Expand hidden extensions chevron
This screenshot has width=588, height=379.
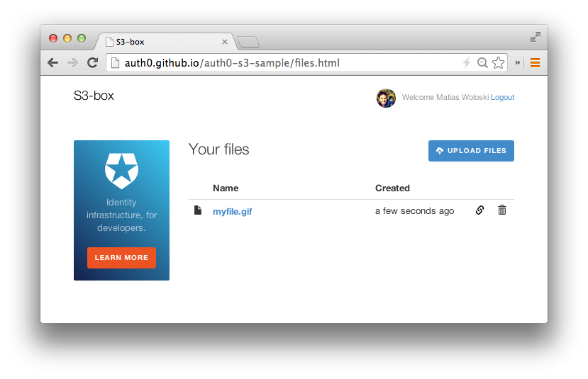coord(518,63)
